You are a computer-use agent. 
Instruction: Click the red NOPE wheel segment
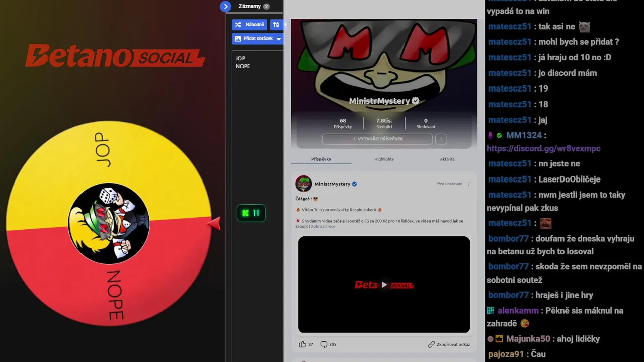tap(116, 295)
